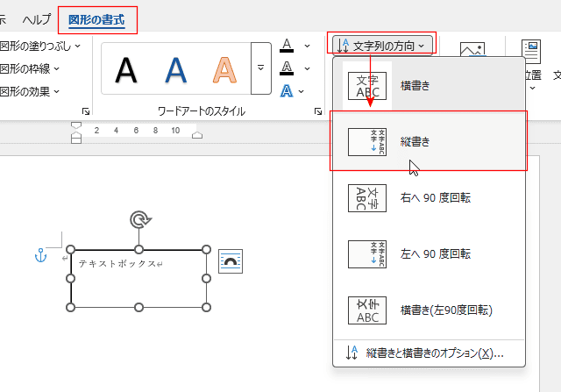The image size is (561, 392).
Task: Click the anchor icon left of textbox
Action: pyautogui.click(x=39, y=255)
